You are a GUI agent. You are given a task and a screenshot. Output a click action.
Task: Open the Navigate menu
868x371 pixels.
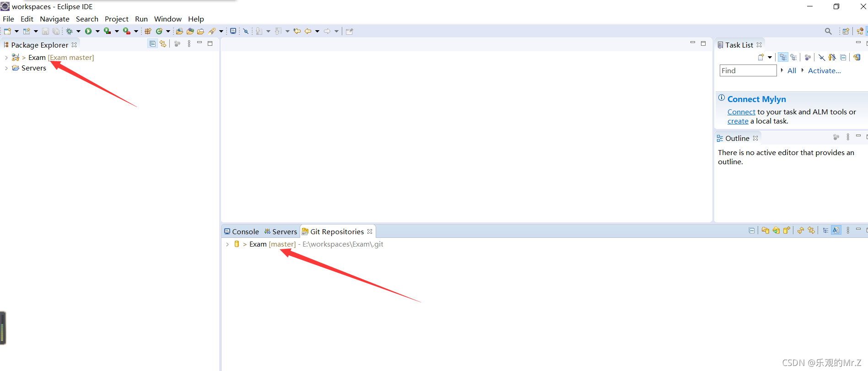click(x=54, y=19)
